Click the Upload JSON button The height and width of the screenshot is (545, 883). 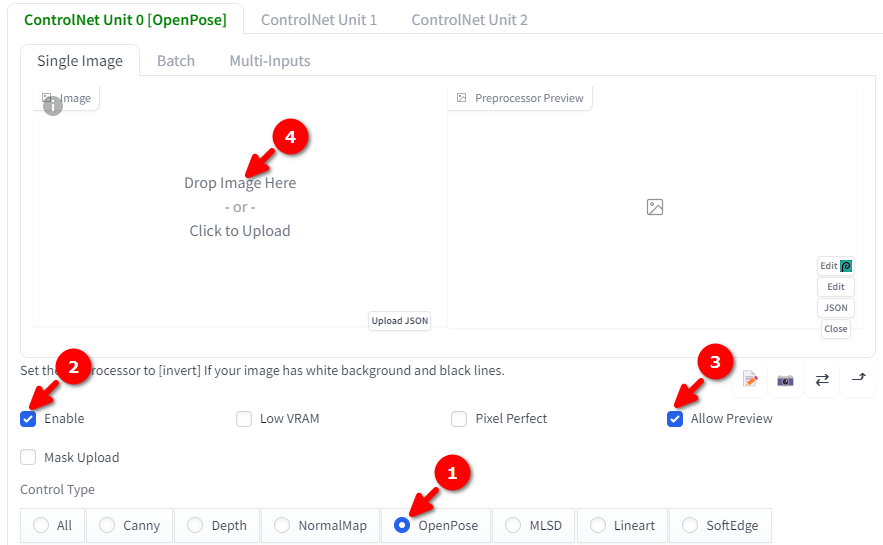pos(400,321)
